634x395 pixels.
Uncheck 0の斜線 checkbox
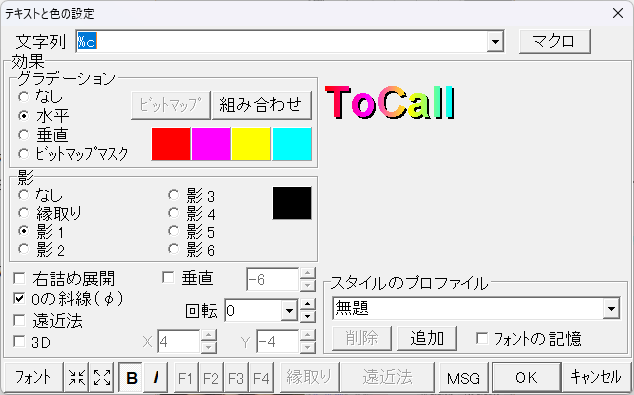click(x=19, y=299)
